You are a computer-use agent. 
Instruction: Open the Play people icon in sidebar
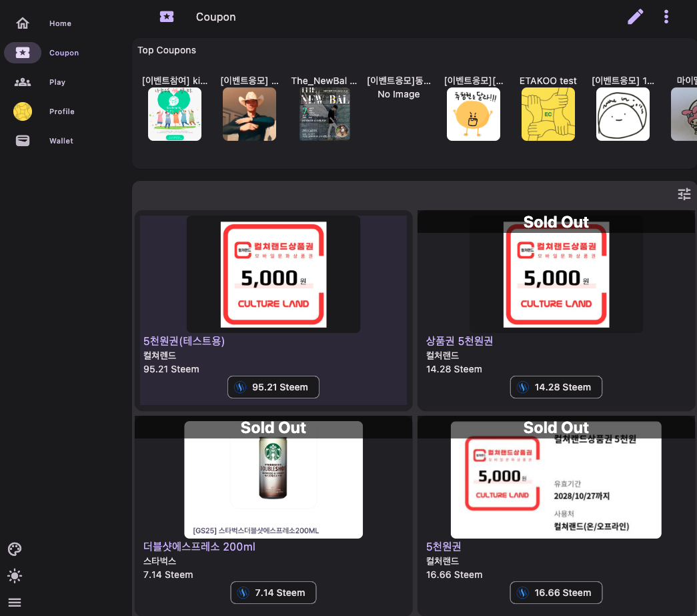(23, 82)
